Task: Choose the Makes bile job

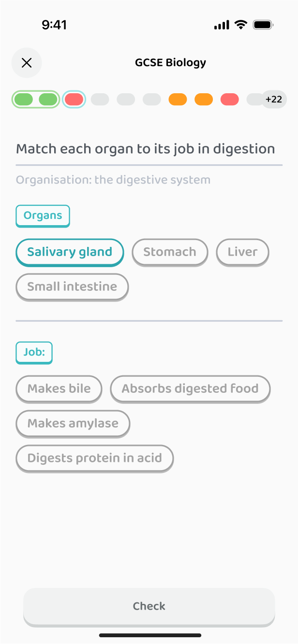Action: tap(59, 389)
